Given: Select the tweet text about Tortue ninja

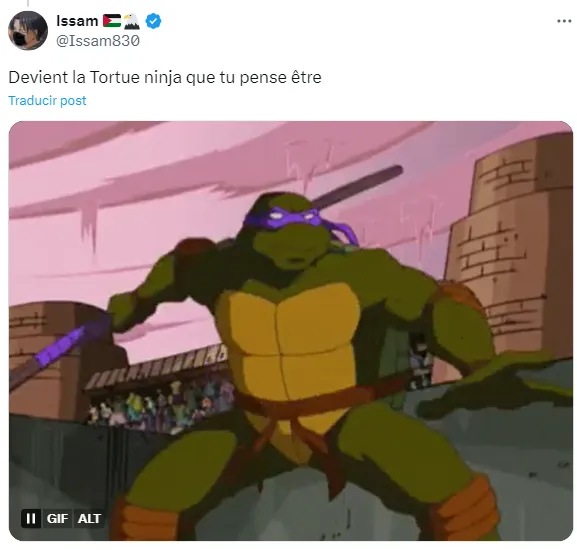Looking at the screenshot, I should pos(165,77).
